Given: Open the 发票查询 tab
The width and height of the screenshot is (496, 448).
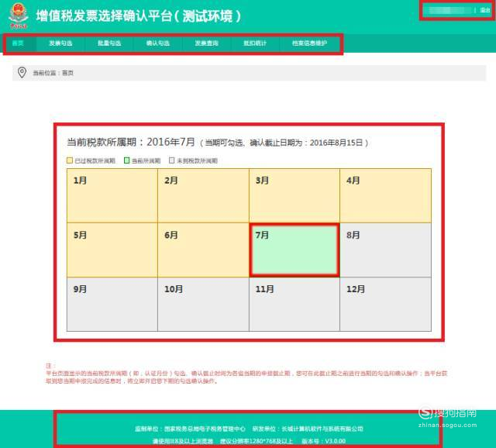Looking at the screenshot, I should click(x=207, y=43).
